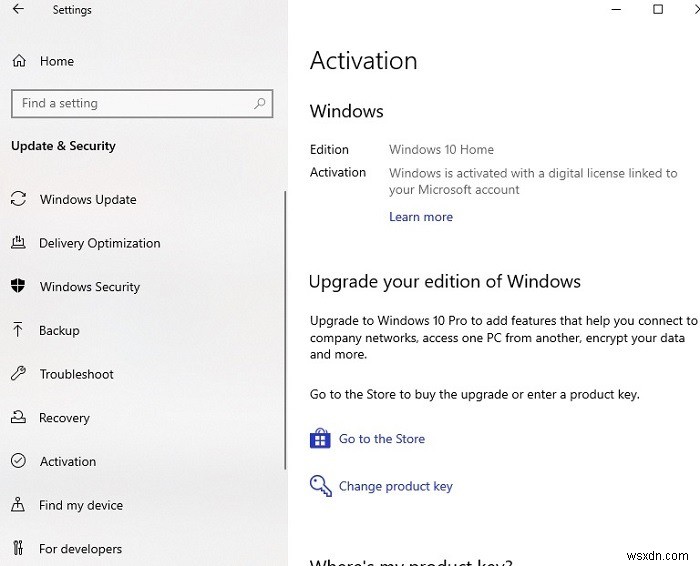Screen dimensions: 700x566
Task: Select Activation in the sidebar
Action: [68, 462]
